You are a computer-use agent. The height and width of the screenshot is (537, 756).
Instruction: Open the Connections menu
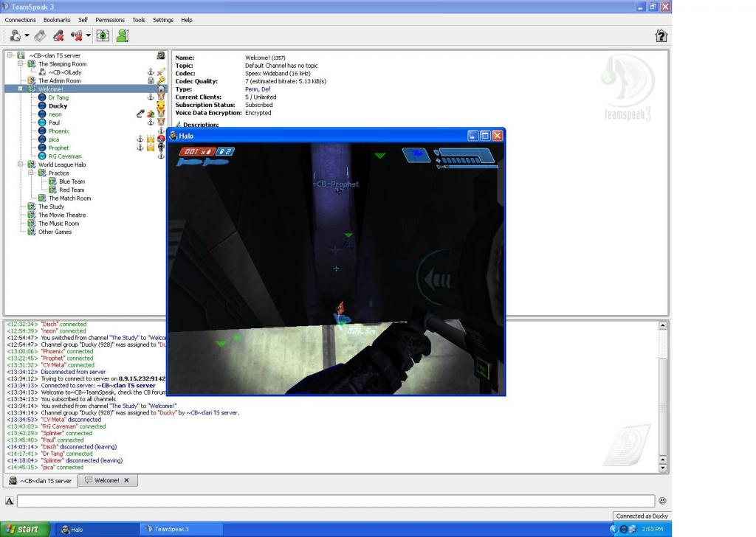[x=20, y=20]
